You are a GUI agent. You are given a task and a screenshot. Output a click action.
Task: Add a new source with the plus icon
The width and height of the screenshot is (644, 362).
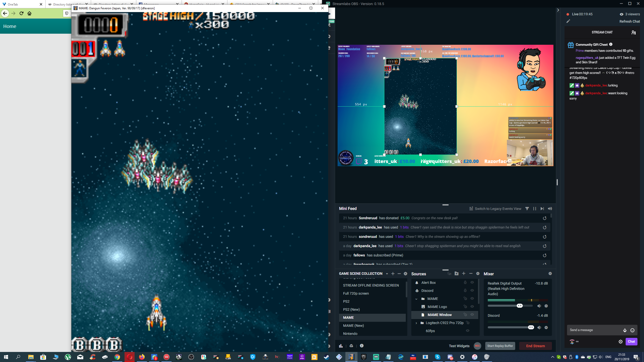tap(464, 274)
